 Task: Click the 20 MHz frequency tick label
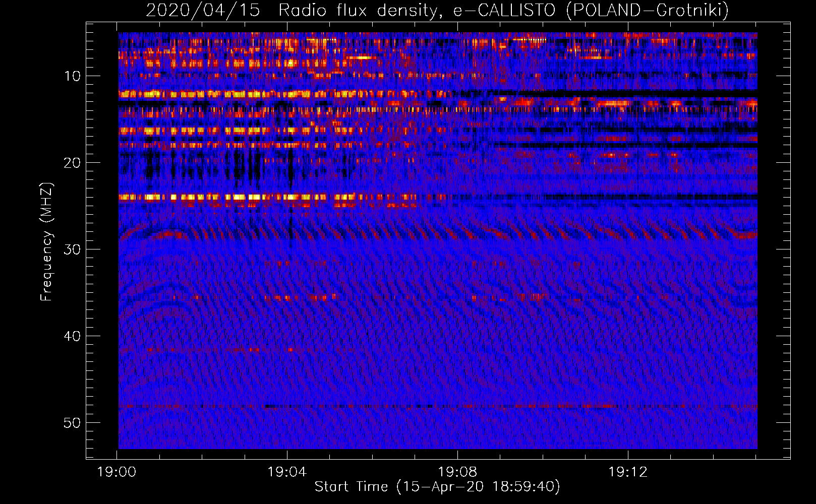[x=73, y=163]
